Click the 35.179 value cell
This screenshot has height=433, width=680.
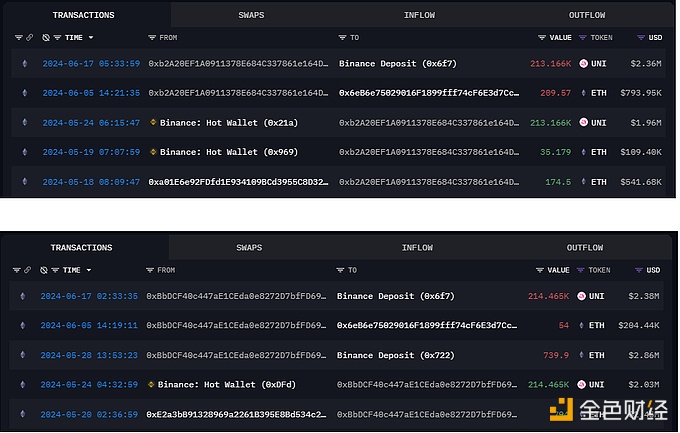[555, 152]
